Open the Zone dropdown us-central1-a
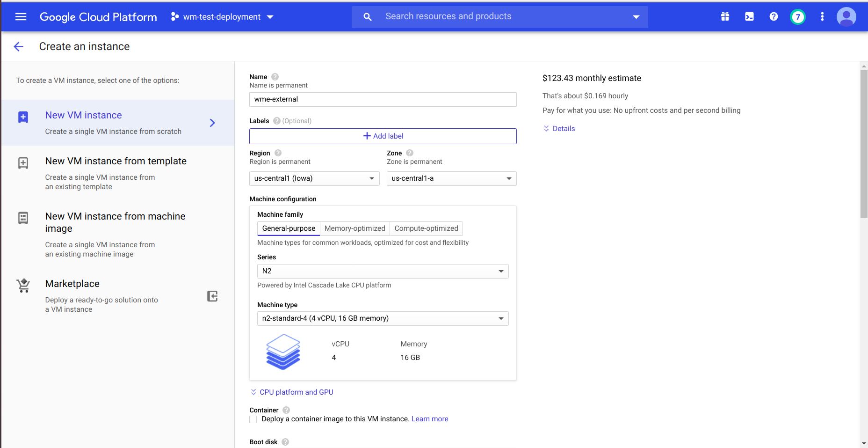The height and width of the screenshot is (448, 868). coord(451,178)
